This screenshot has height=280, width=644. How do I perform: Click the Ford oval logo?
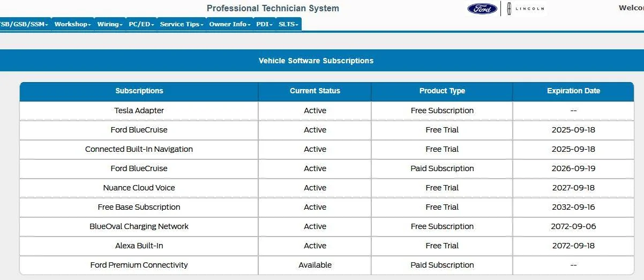[x=482, y=9]
